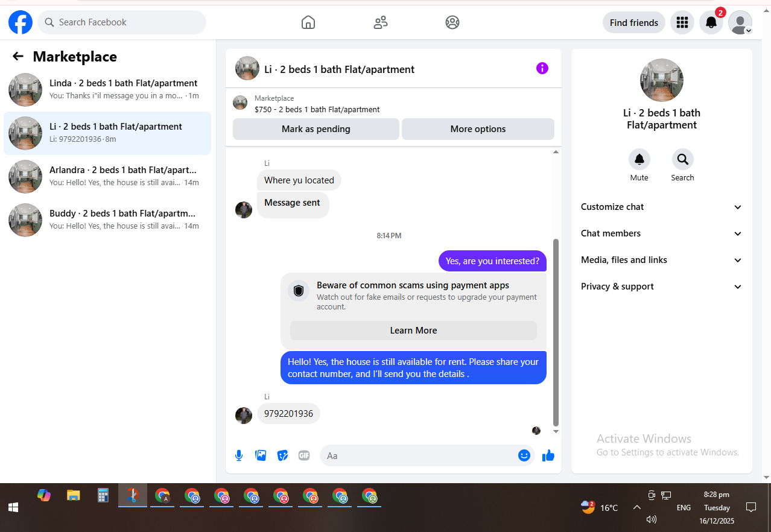
Task: Open Buddy's apartment conversation
Action: (x=107, y=220)
